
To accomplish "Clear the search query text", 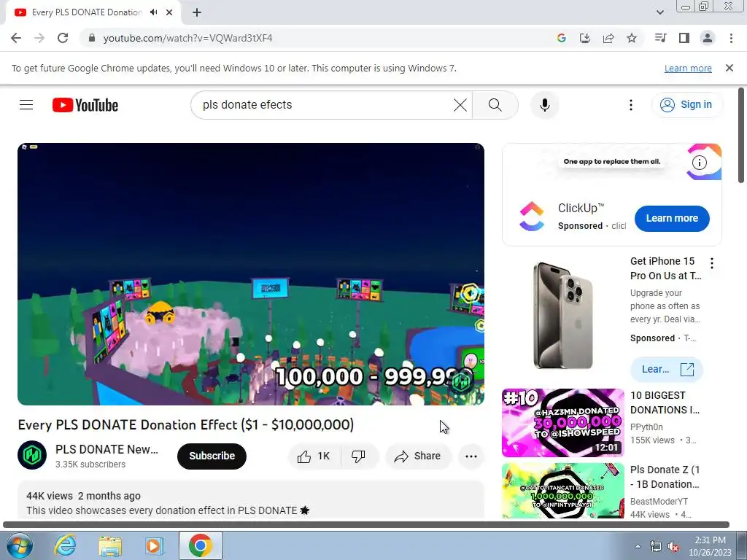I will tap(460, 105).
